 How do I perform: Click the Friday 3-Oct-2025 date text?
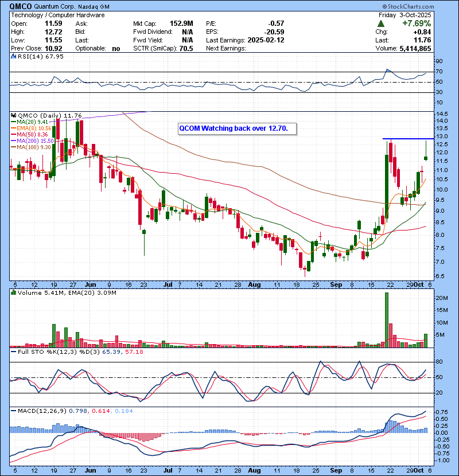[405, 15]
